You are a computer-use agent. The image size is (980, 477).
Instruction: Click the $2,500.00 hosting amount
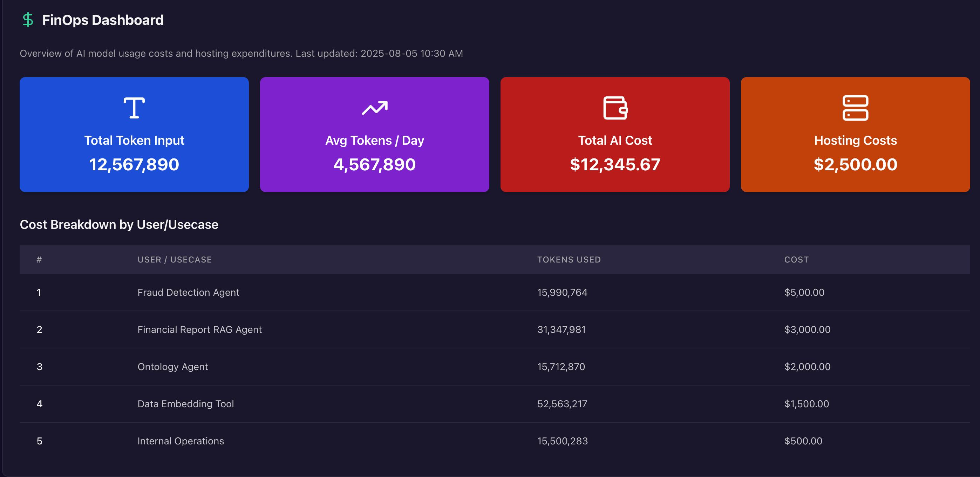coord(855,165)
